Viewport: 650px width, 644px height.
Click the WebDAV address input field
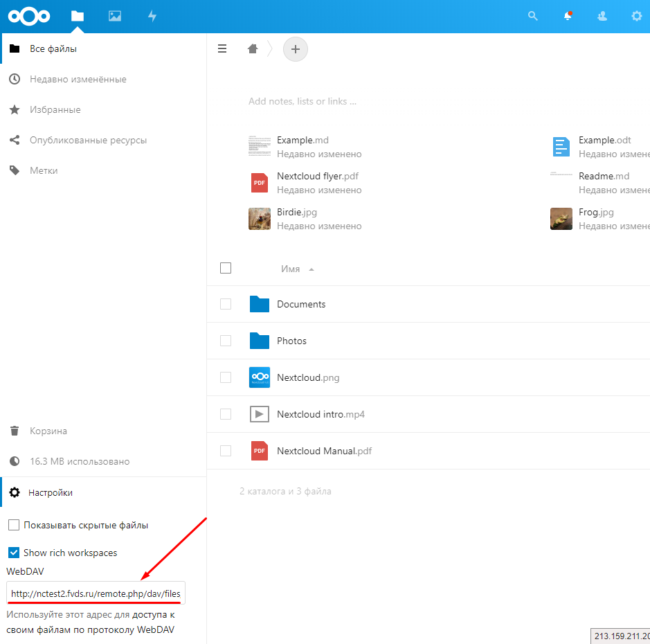click(96, 593)
